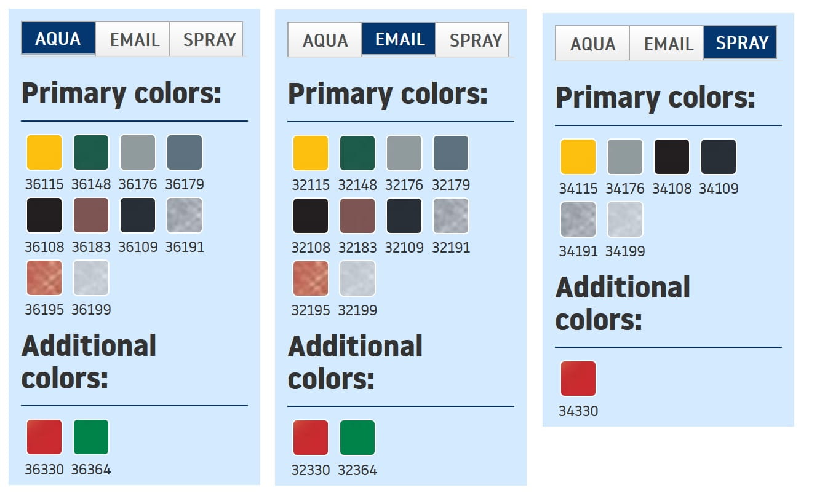
Task: Pick brown swatch 36183
Action: (91, 215)
